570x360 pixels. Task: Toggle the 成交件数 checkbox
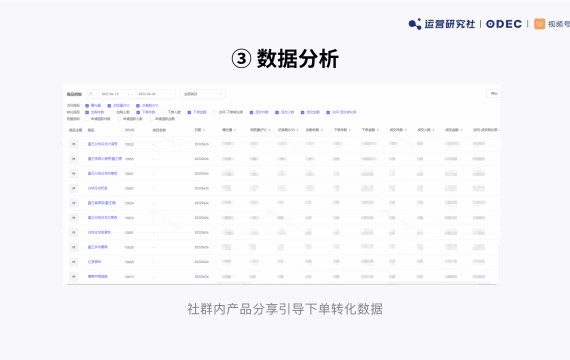(x=251, y=112)
